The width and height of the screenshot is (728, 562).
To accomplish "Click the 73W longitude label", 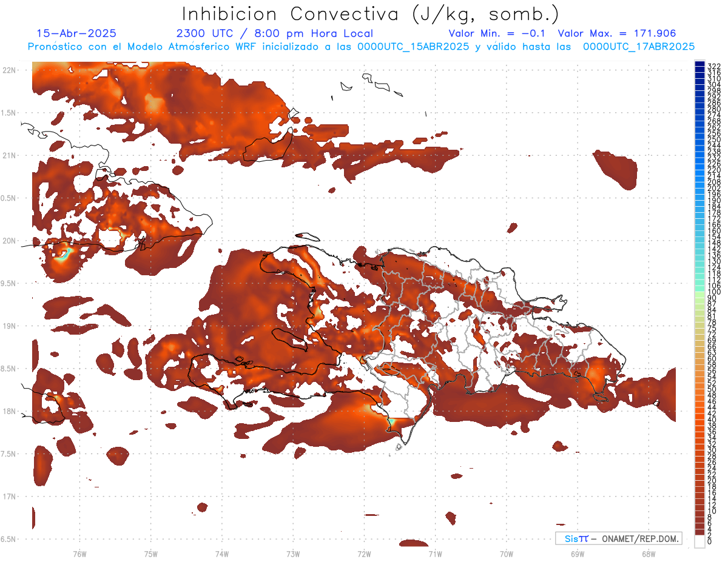I will [293, 554].
